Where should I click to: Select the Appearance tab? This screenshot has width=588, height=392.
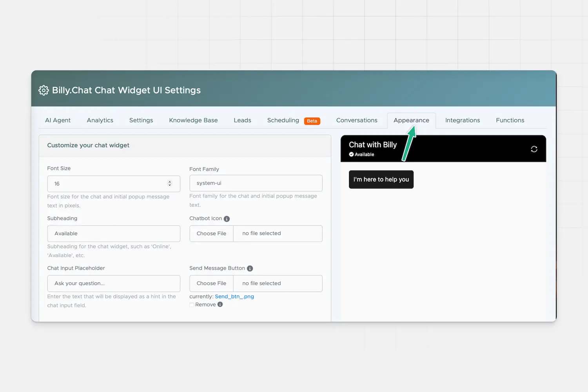tap(411, 120)
